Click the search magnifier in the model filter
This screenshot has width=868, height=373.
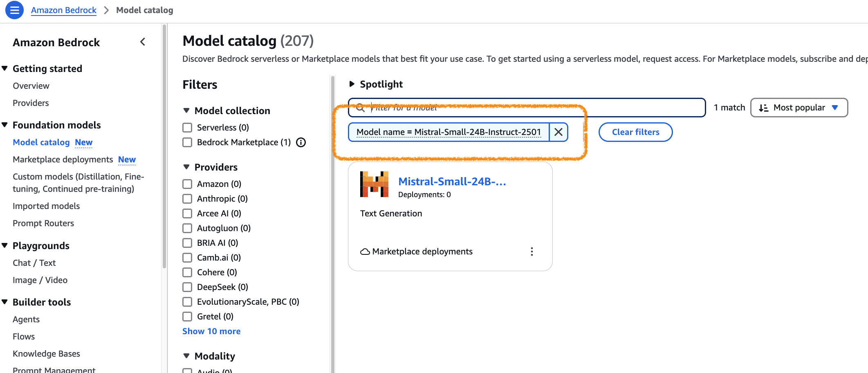(361, 108)
